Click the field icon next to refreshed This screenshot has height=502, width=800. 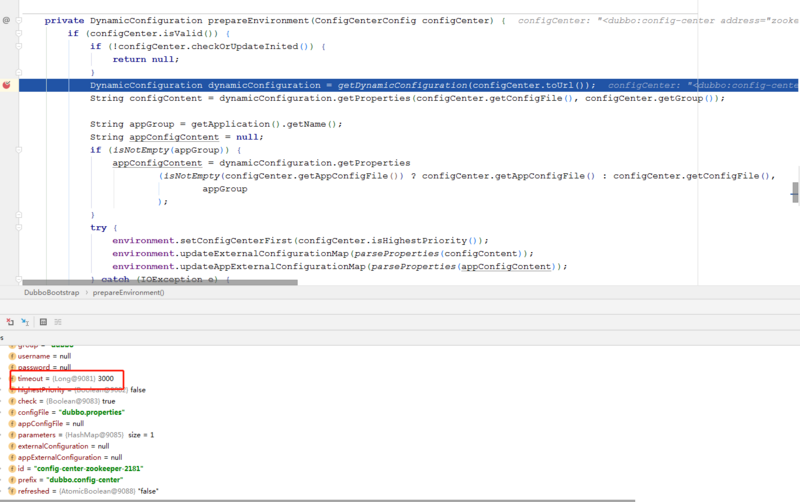pos(12,491)
